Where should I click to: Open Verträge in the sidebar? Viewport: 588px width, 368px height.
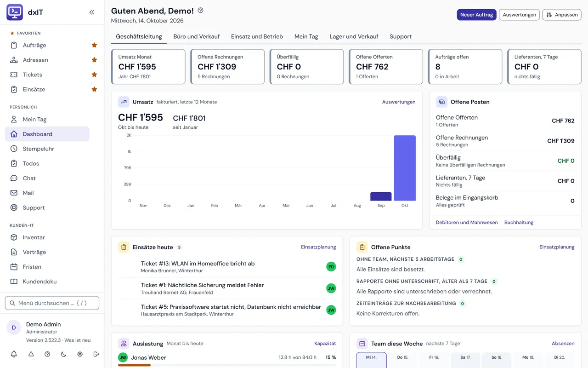click(47, 252)
